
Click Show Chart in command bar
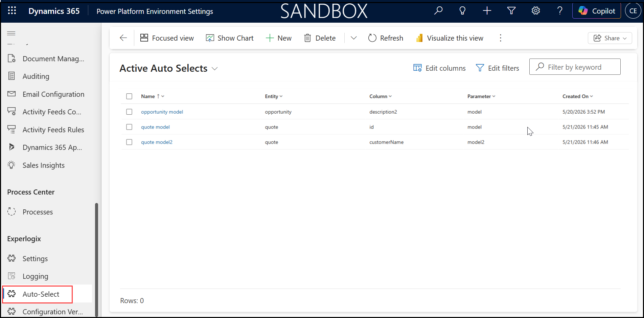click(x=230, y=38)
